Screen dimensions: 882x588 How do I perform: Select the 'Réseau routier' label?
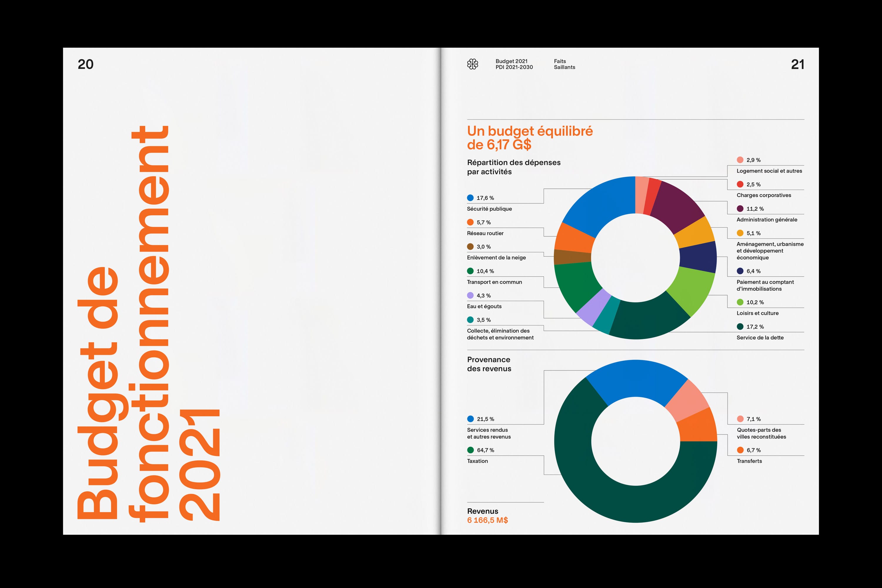pyautogui.click(x=485, y=233)
